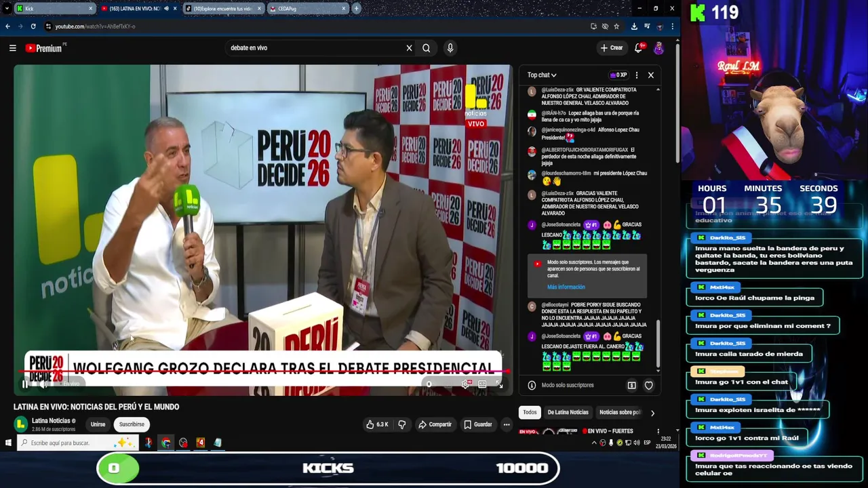Mute the video with the volume icon
868x488 pixels.
click(43, 384)
